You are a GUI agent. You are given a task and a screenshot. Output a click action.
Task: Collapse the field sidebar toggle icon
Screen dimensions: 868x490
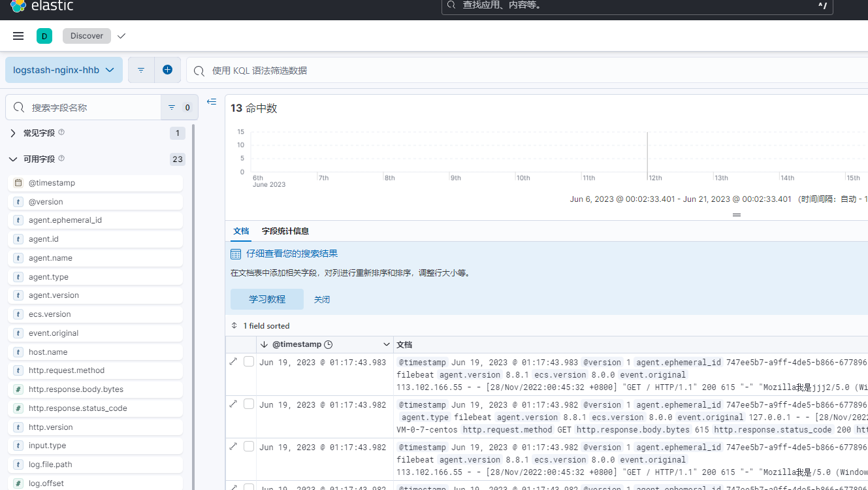click(x=212, y=101)
